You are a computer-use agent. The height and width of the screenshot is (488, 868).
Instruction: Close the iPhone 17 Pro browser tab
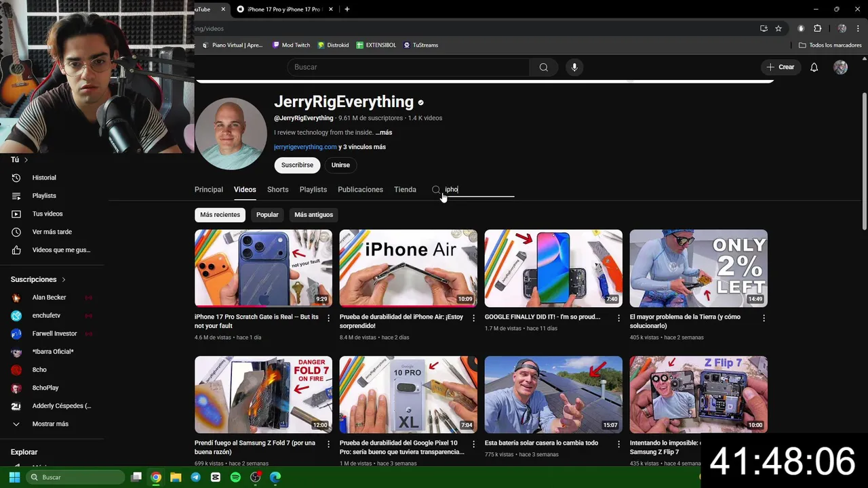331,9
